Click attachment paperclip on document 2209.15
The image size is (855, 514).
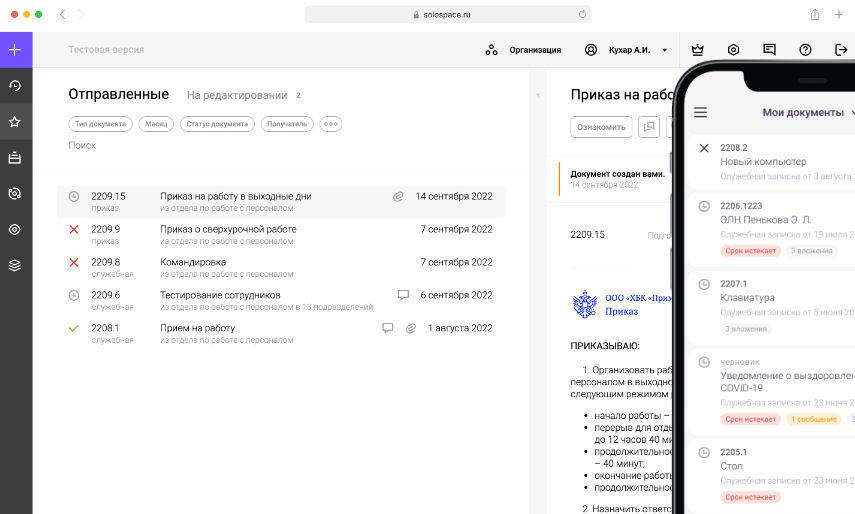(x=398, y=197)
